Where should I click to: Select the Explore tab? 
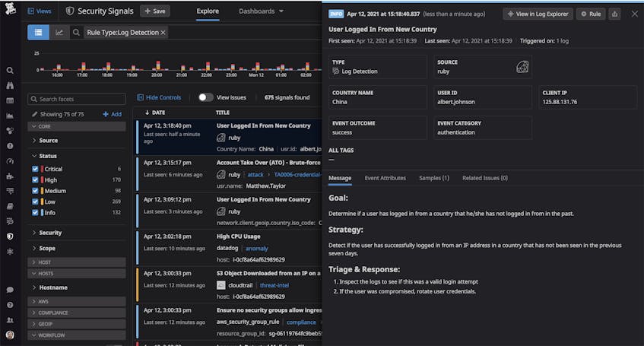pyautogui.click(x=208, y=11)
